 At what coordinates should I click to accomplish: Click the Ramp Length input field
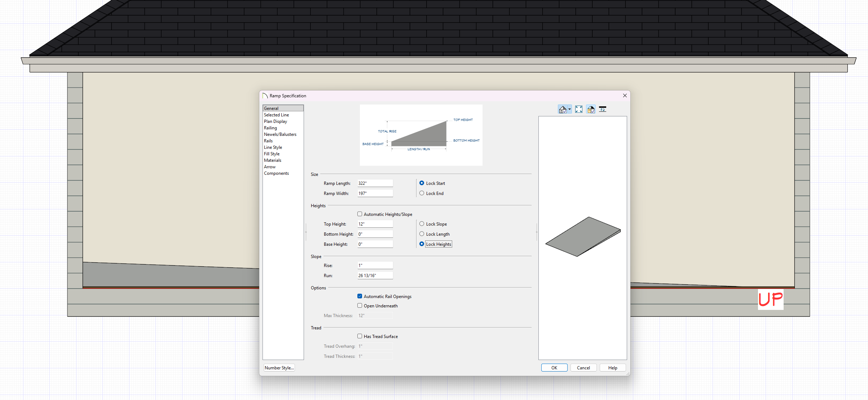375,183
